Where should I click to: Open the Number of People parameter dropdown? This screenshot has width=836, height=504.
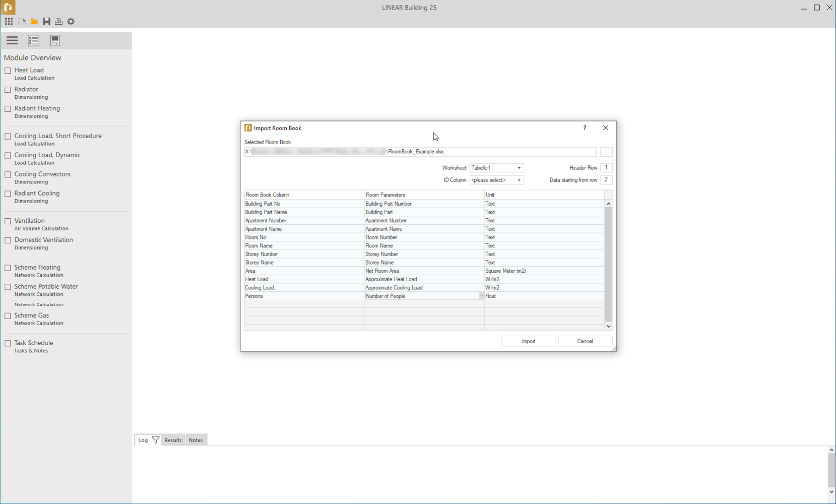[x=481, y=296]
